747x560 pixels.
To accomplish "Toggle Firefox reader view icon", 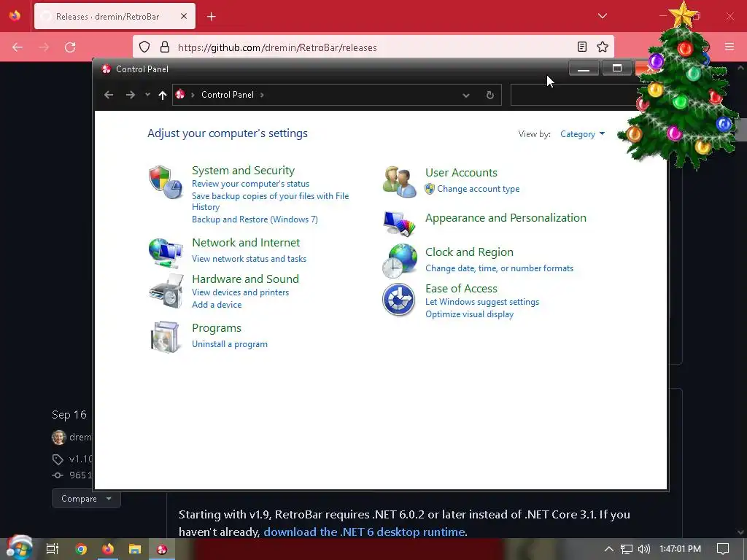I will (581, 47).
